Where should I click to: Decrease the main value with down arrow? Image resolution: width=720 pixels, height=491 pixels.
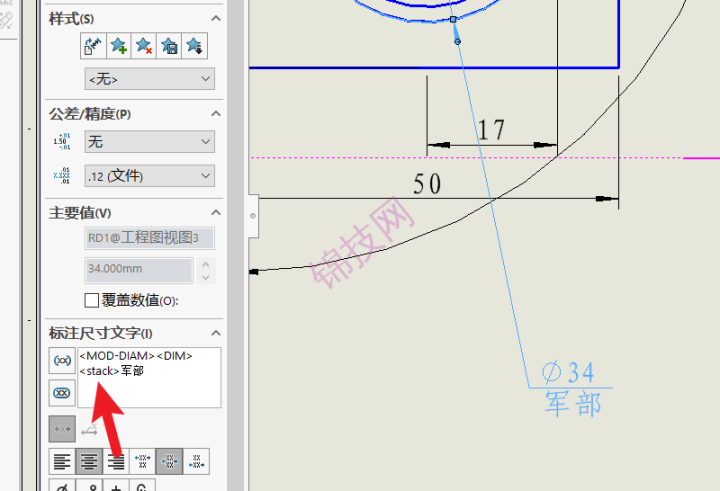(206, 277)
